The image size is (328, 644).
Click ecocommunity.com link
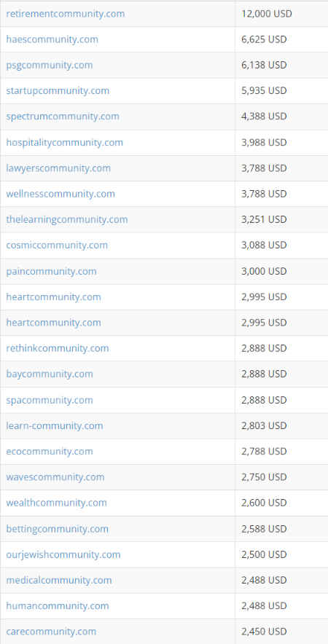(50, 452)
